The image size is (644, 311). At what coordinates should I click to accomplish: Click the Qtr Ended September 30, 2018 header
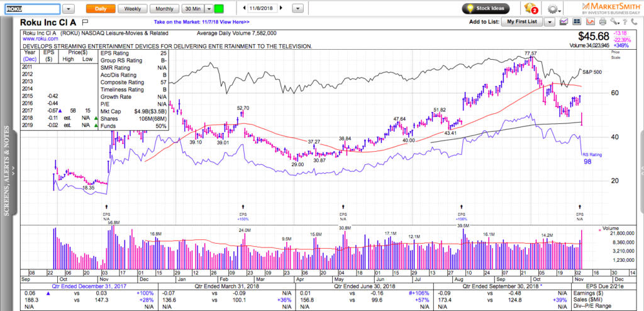coord(502,286)
